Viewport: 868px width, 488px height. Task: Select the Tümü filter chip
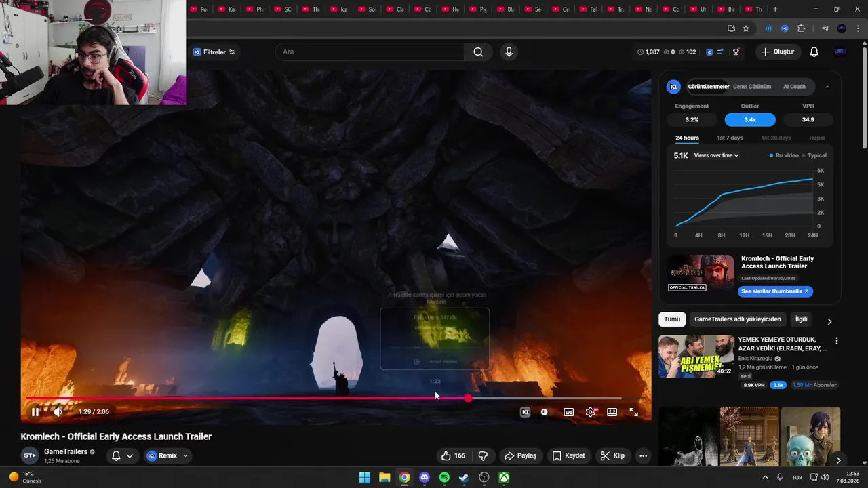point(672,319)
